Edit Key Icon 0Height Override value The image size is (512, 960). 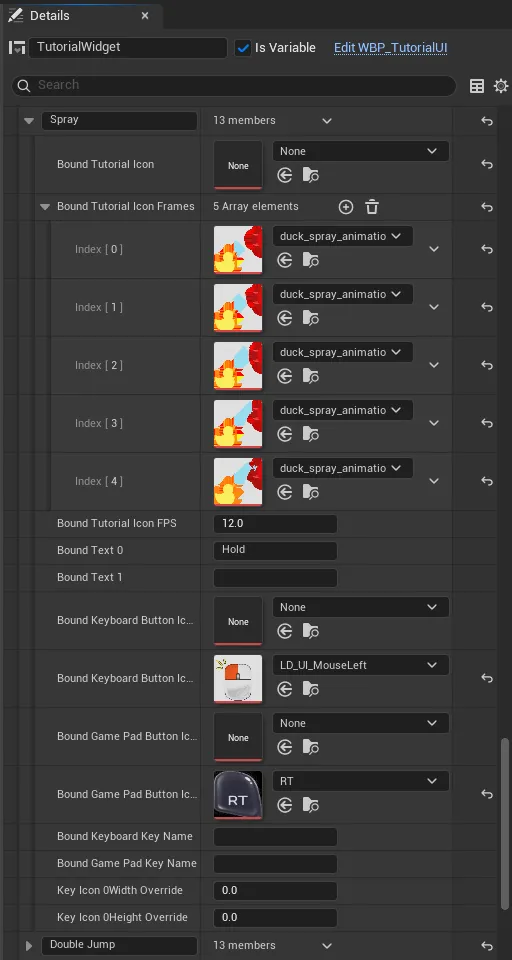tap(275, 918)
